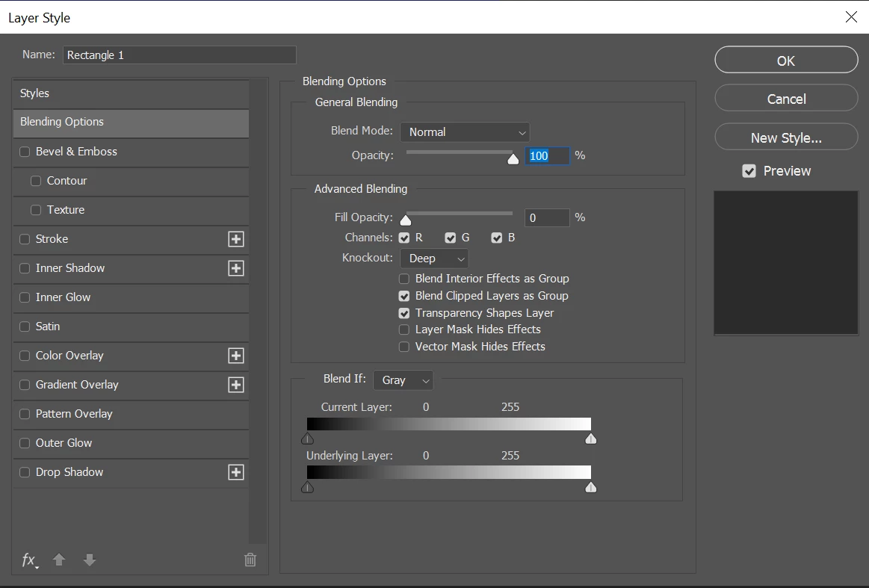Enable the Color Overlay checkbox
Screen dimensions: 869x588
point(25,356)
